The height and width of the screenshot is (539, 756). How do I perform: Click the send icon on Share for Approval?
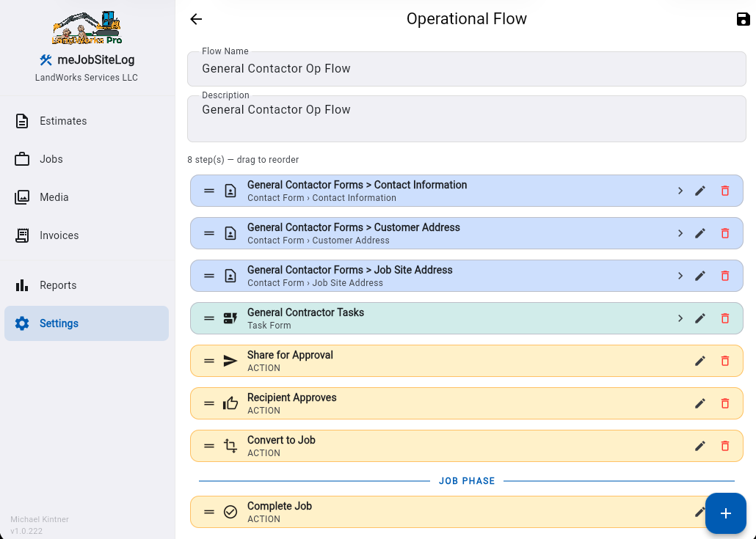pos(230,361)
